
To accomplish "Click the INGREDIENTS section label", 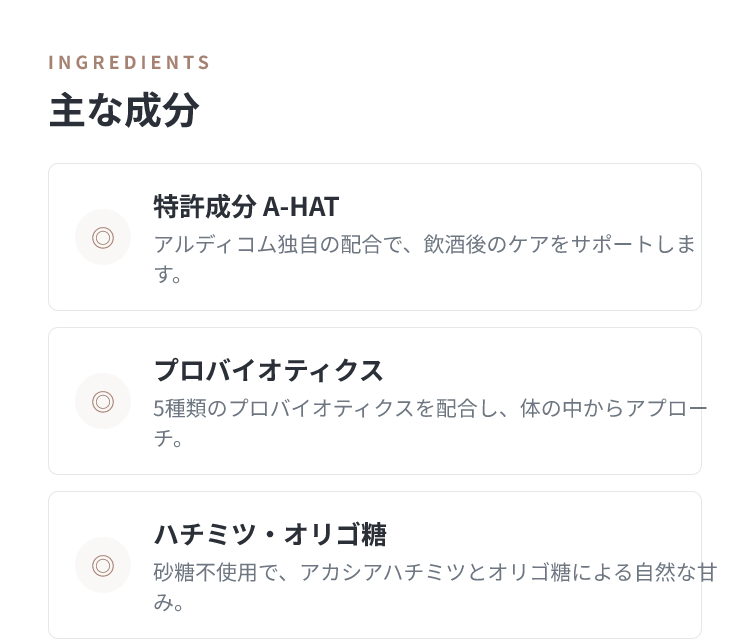I will click(x=129, y=63).
